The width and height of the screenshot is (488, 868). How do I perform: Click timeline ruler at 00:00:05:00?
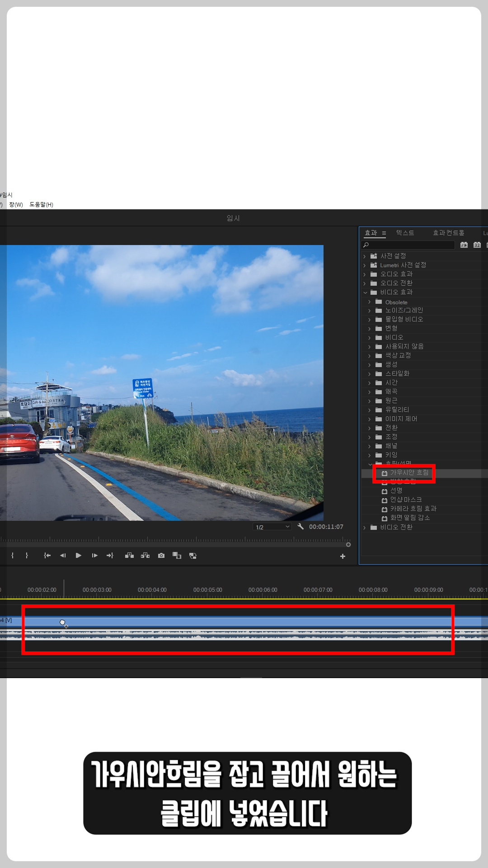click(x=208, y=590)
